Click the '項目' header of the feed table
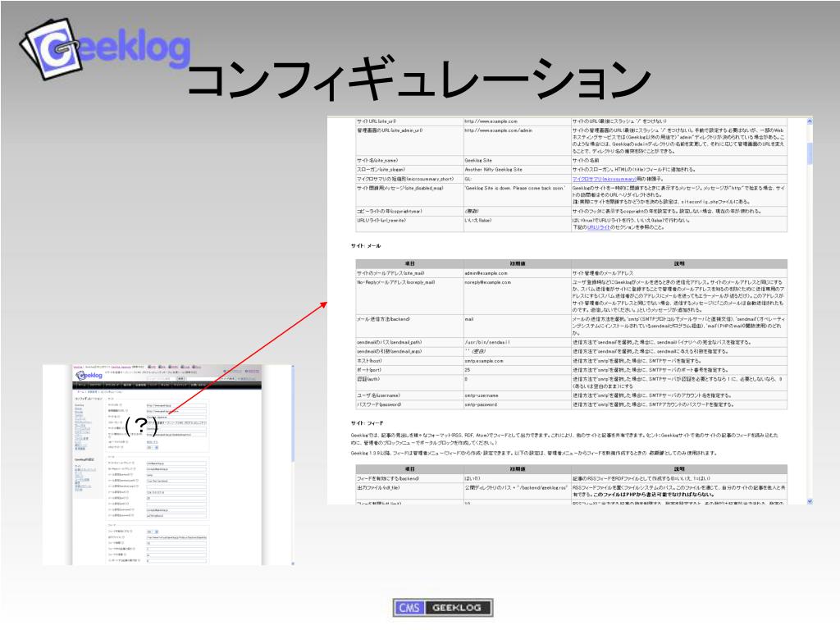The image size is (840, 630). pos(409,468)
